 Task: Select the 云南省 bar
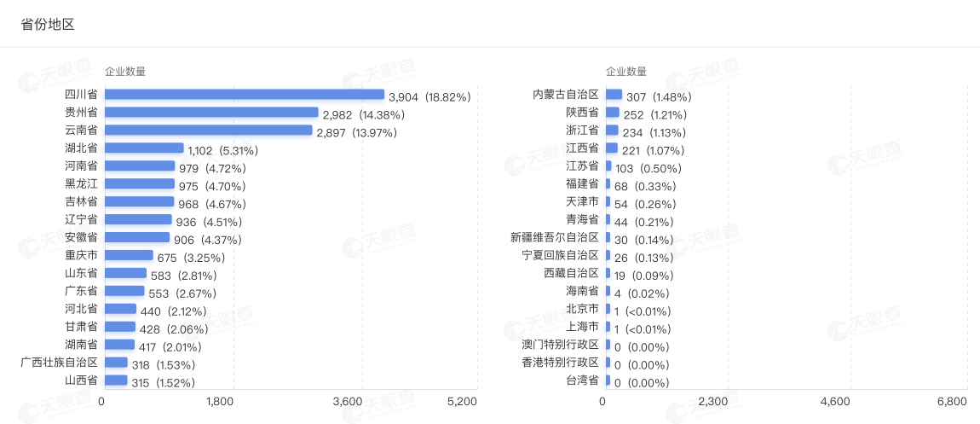pyautogui.click(x=207, y=131)
